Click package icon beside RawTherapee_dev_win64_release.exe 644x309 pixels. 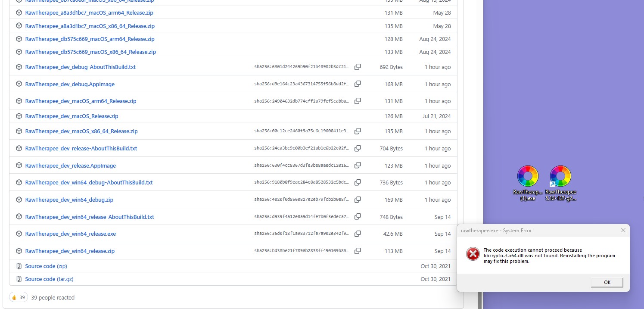(19, 234)
